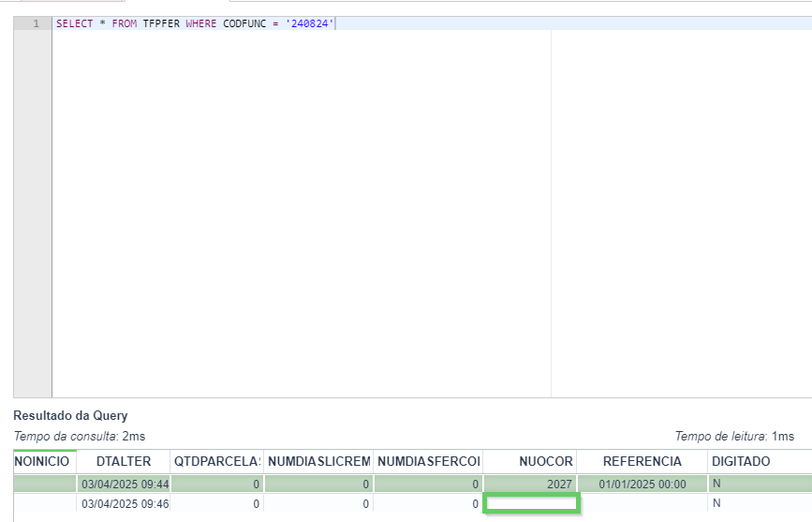This screenshot has height=522, width=812.
Task: Click the REFERENCIA column header
Action: pos(642,461)
